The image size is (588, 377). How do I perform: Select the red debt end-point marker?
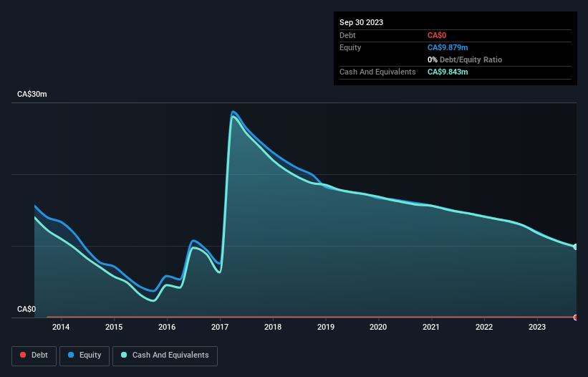(576, 318)
